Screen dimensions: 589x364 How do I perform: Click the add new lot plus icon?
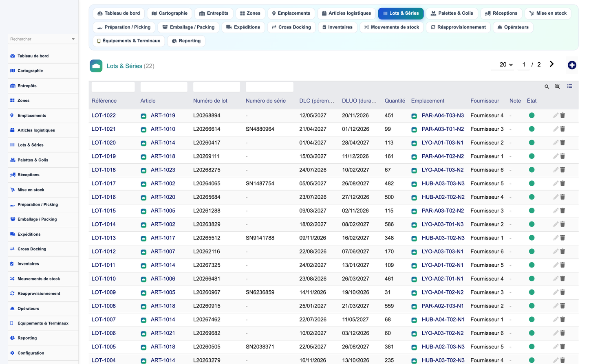point(572,65)
